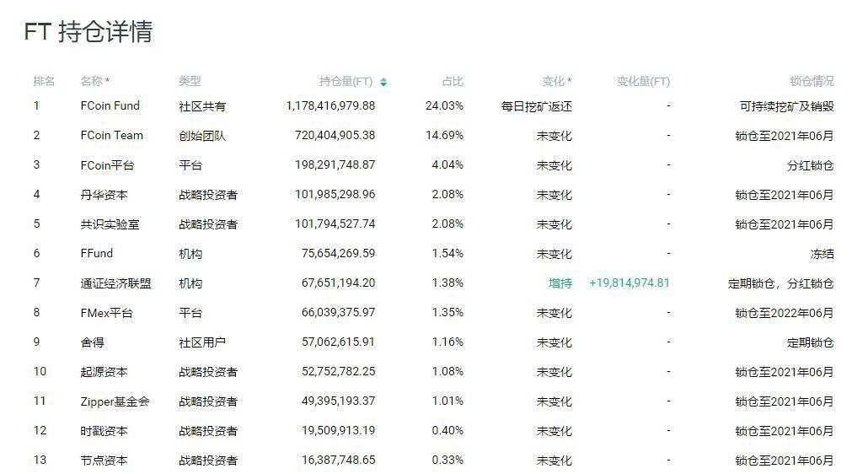Click the 分红锁仓 lock status for FCoin平台
The height and width of the screenshot is (474, 868).
click(811, 165)
